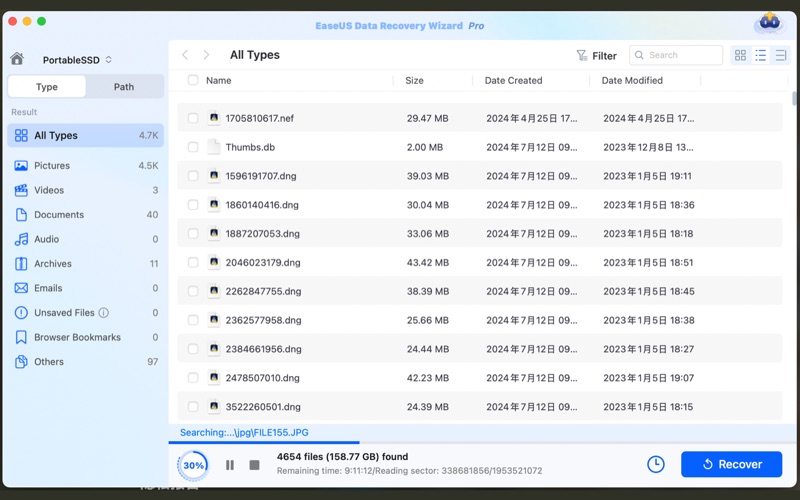Navigate forward with the right arrow
This screenshot has width=800, height=500.
point(206,55)
